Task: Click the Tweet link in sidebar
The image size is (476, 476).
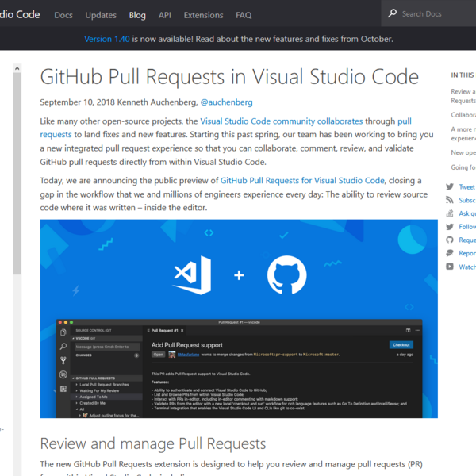Action: click(x=467, y=187)
